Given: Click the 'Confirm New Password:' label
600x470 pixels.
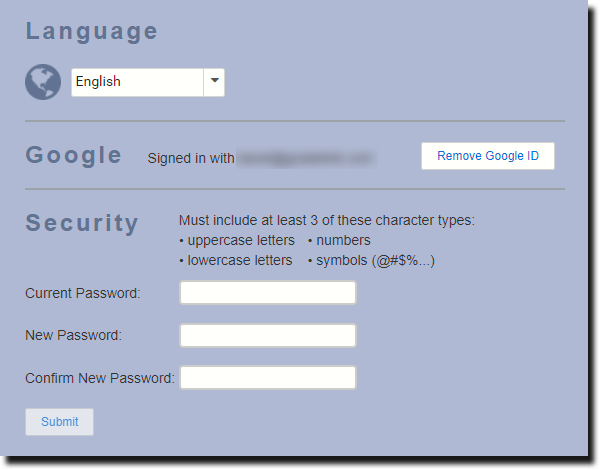Looking at the screenshot, I should [x=100, y=377].
